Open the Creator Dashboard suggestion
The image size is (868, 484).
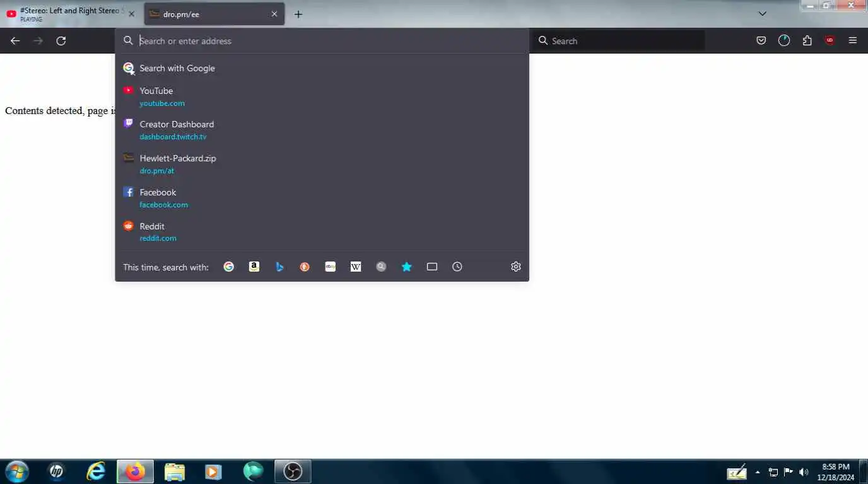[x=322, y=130]
